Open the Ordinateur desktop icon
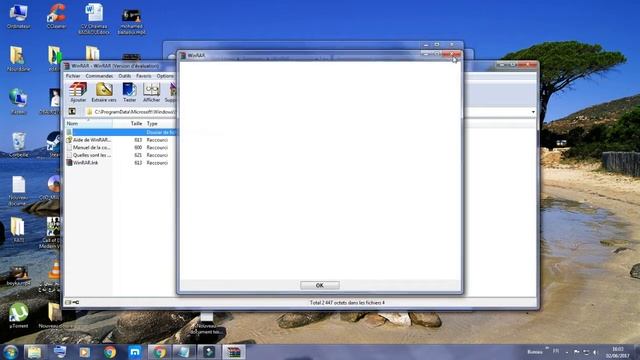Viewport: 640px width, 360px height. (x=18, y=17)
